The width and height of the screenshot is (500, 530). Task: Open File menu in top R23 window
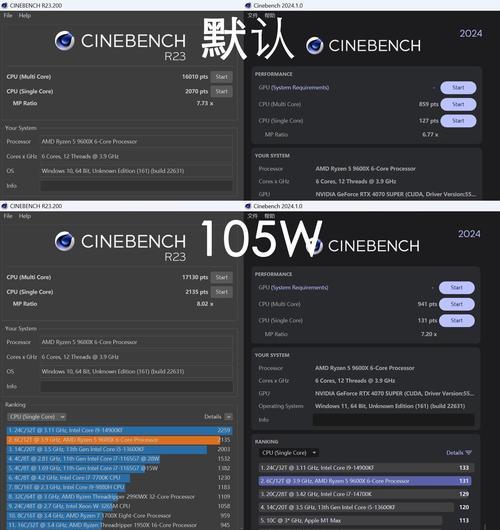click(x=8, y=16)
